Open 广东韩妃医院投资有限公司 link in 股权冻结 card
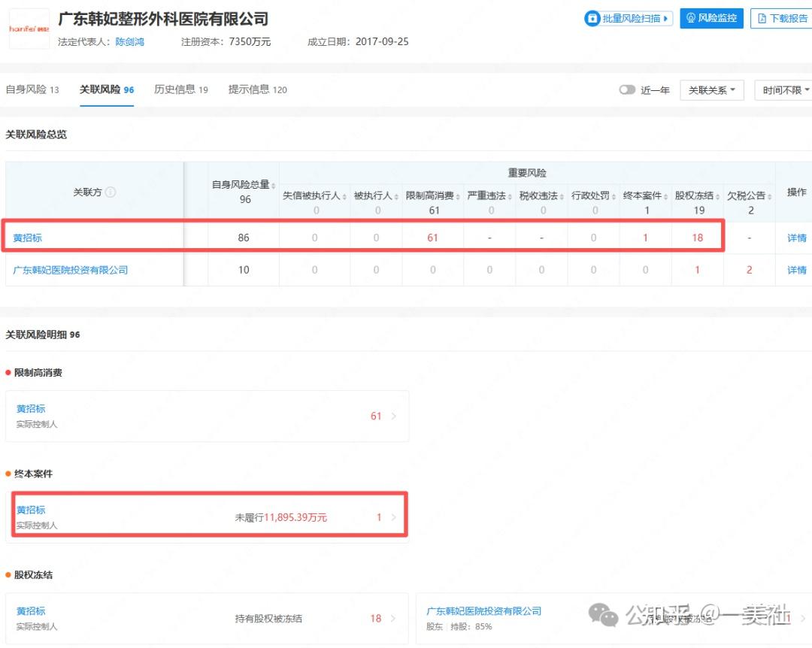The image size is (812, 648). pyautogui.click(x=483, y=611)
